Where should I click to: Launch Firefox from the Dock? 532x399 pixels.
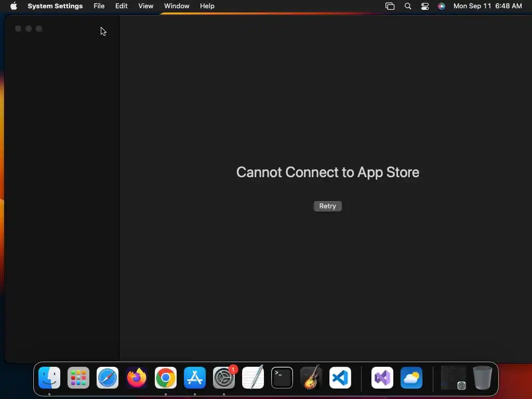(137, 378)
